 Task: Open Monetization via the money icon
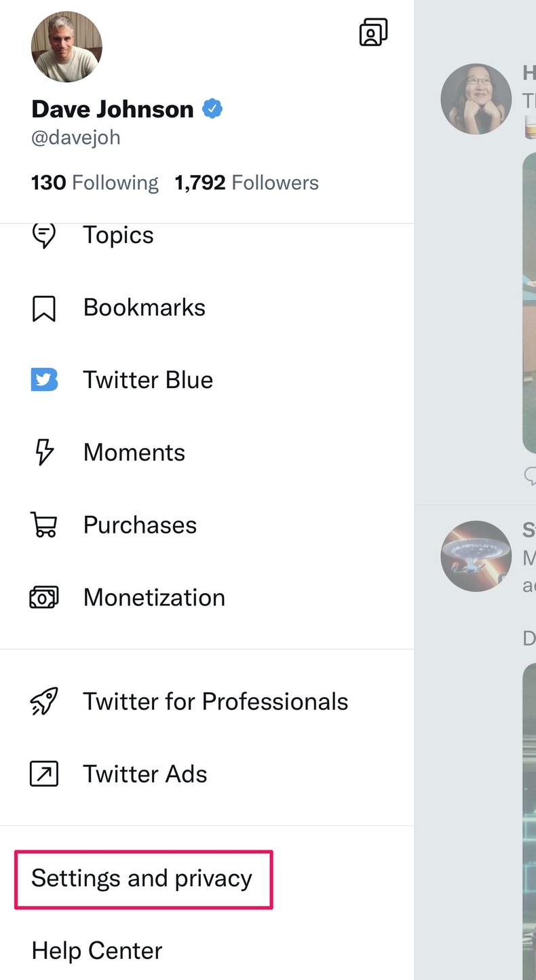pyautogui.click(x=43, y=597)
